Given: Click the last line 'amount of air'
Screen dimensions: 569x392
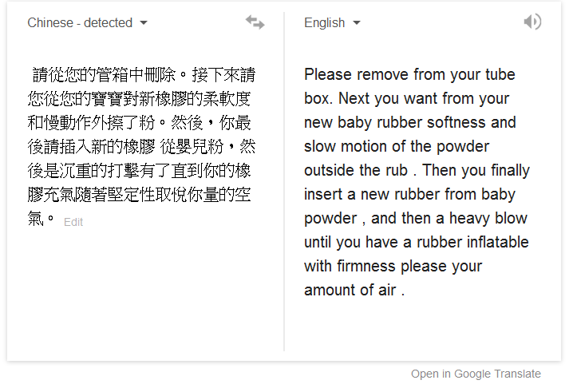Looking at the screenshot, I should coord(350,290).
